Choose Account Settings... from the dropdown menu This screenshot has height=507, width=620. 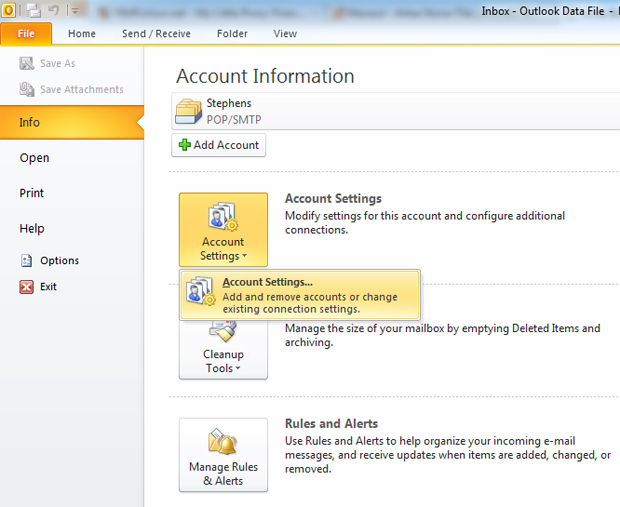tap(300, 295)
